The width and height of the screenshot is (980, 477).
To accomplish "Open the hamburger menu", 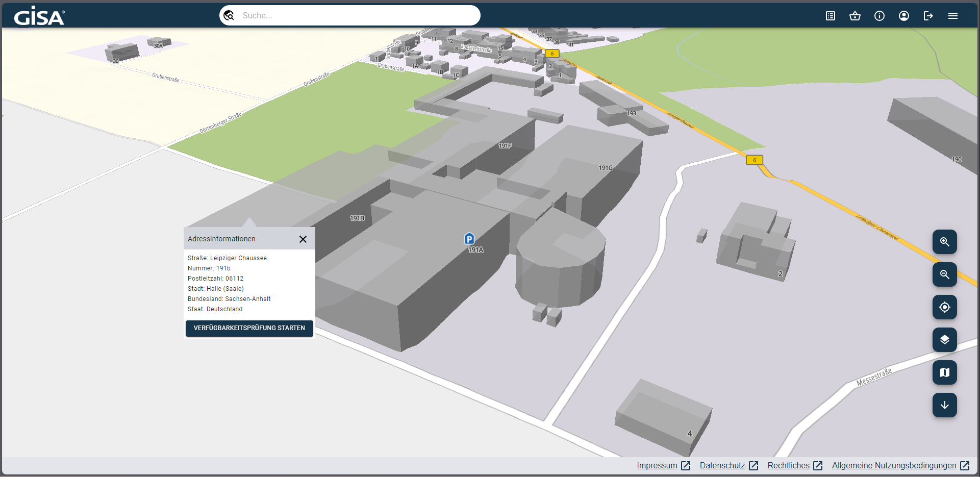I will 953,16.
